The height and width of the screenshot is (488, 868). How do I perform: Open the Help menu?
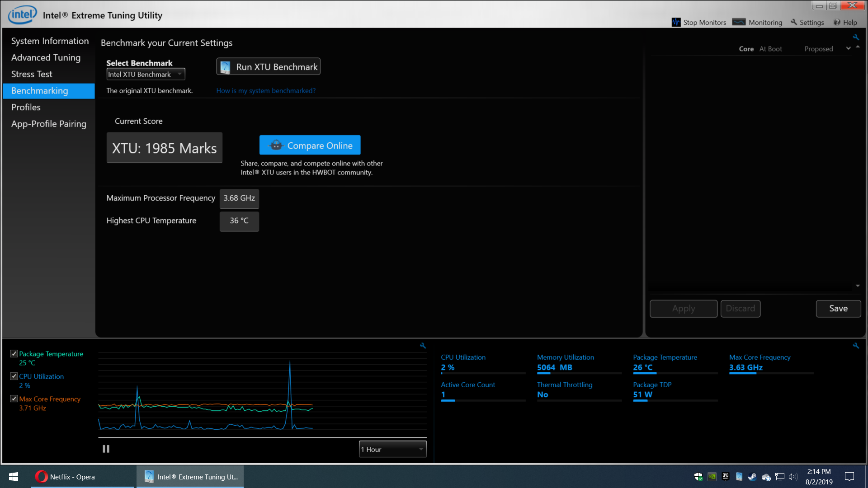[x=845, y=22]
